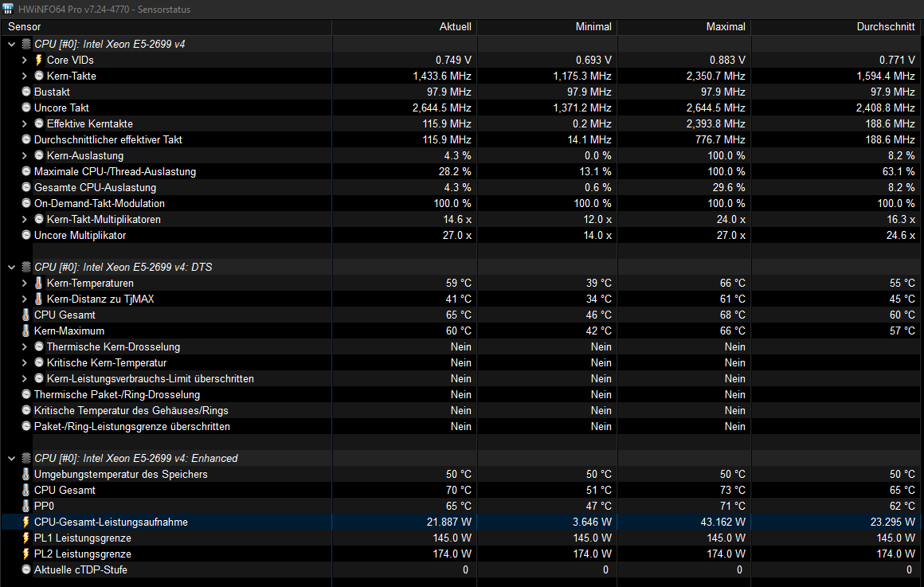
Task: Click the icon next to Gesamte CPU-Auslastung
Action: (26, 187)
